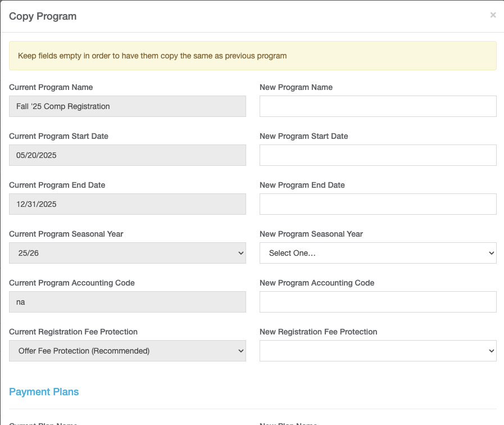Viewport: 504px width, 425px height.
Task: Click the New Program Seasonal Year label
Action: point(311,234)
